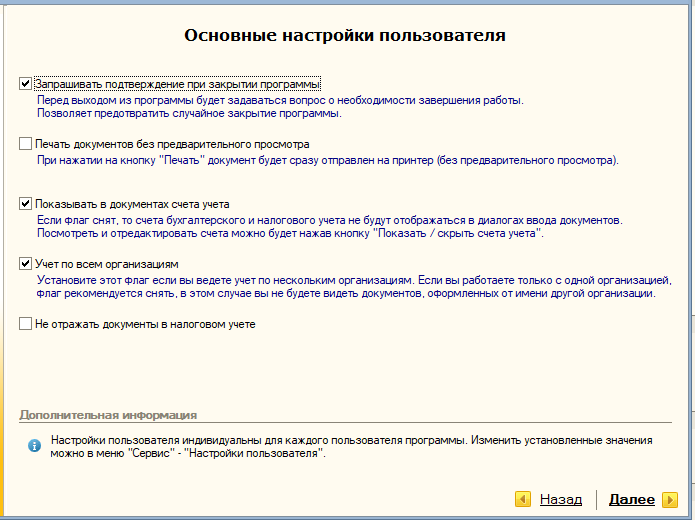Click description starting 'При нажатии на кнопку "Печать"'

coord(328,160)
